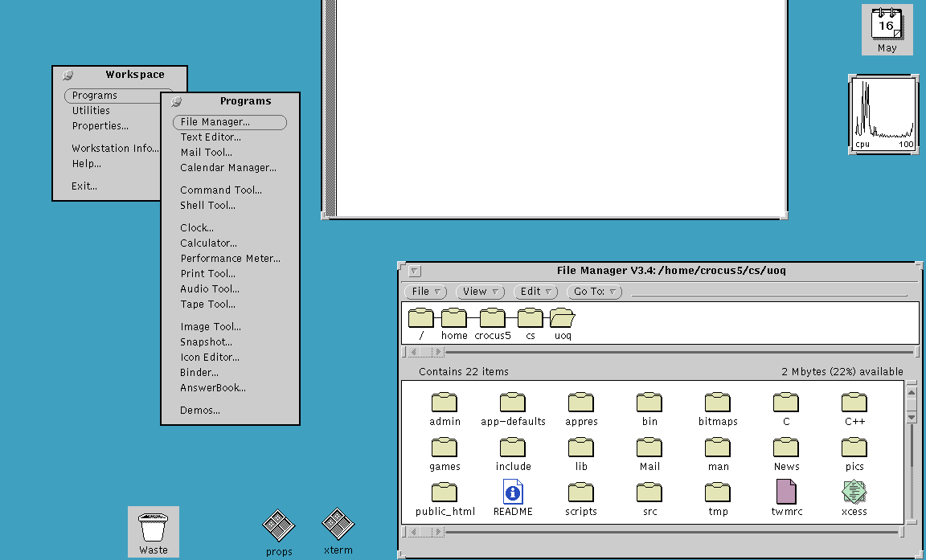Open Calendar Manager... menu entry
The image size is (926, 560).
pyautogui.click(x=228, y=168)
